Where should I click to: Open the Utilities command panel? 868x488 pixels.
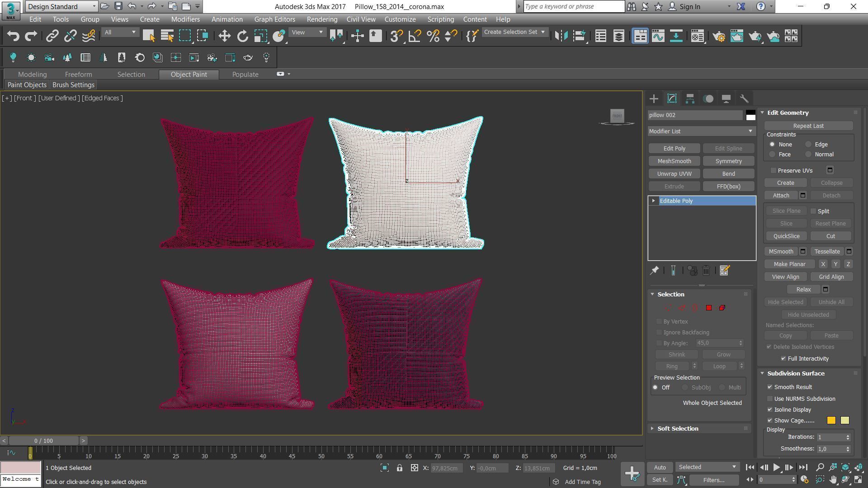tap(744, 99)
